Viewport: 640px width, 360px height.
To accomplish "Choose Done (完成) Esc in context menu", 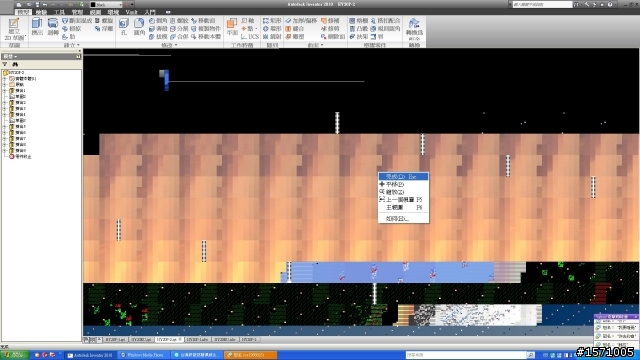I will coord(403,177).
